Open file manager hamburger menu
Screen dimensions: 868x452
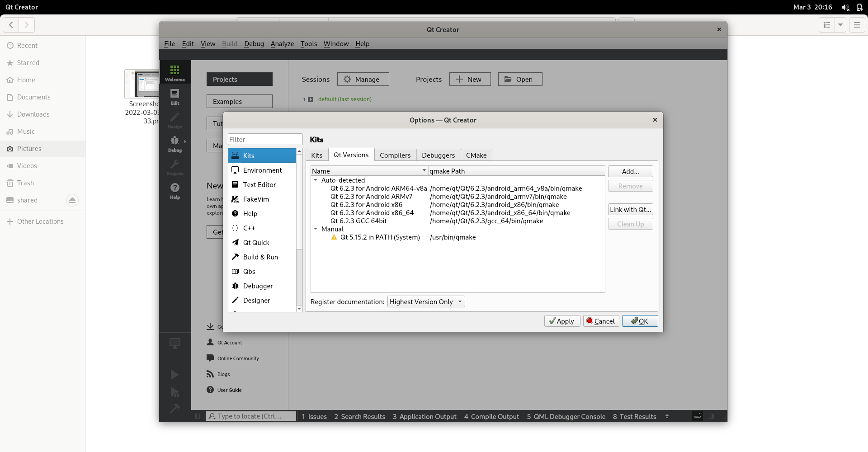tap(857, 25)
